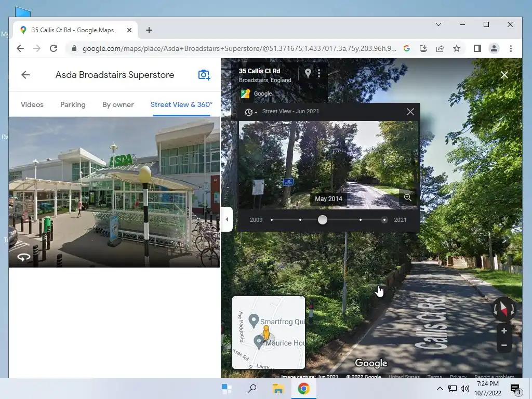Toggle Chrome side panel
532x399 pixels.
(477, 48)
